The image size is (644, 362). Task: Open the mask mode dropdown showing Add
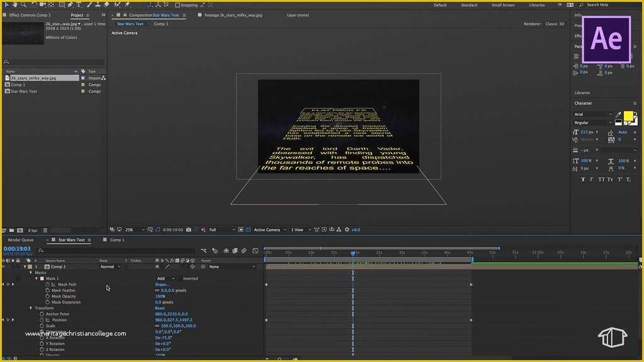(165, 278)
